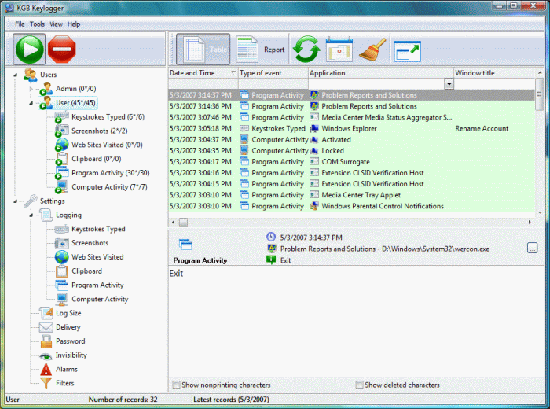This screenshot has width=550, height=409.
Task: Open the Tools menu
Action: pyautogui.click(x=37, y=24)
